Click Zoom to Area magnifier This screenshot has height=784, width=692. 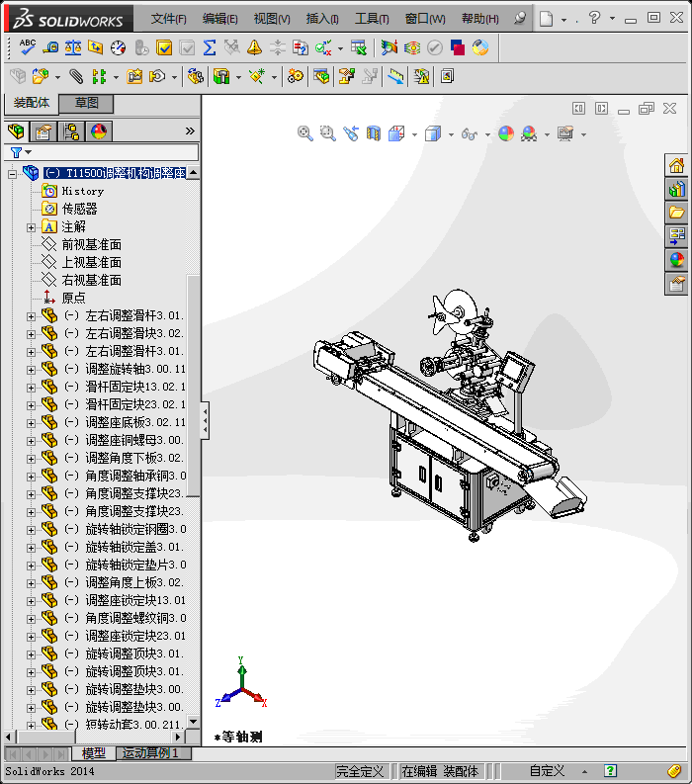327,133
